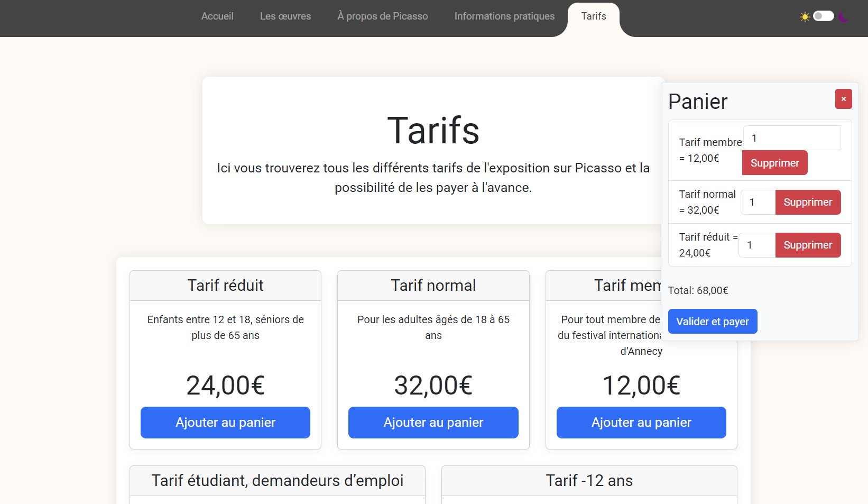The image size is (868, 504).
Task: Click the Tarif réduit quantity field
Action: (x=757, y=245)
